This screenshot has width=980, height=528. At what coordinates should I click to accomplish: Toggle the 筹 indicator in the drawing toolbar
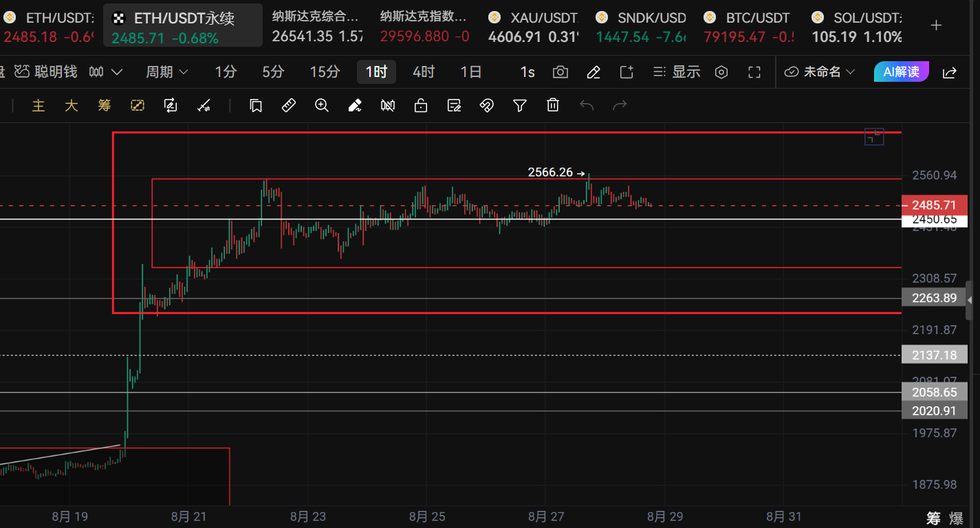click(105, 105)
